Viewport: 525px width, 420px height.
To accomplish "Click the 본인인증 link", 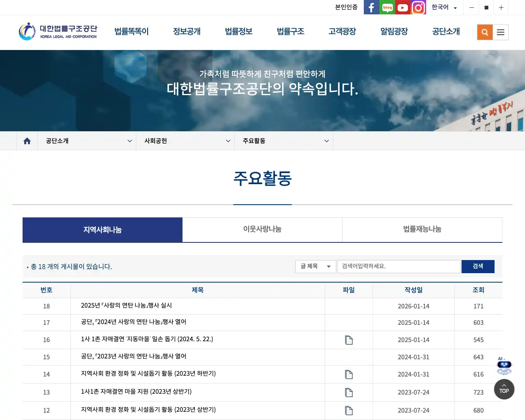I will click(347, 7).
